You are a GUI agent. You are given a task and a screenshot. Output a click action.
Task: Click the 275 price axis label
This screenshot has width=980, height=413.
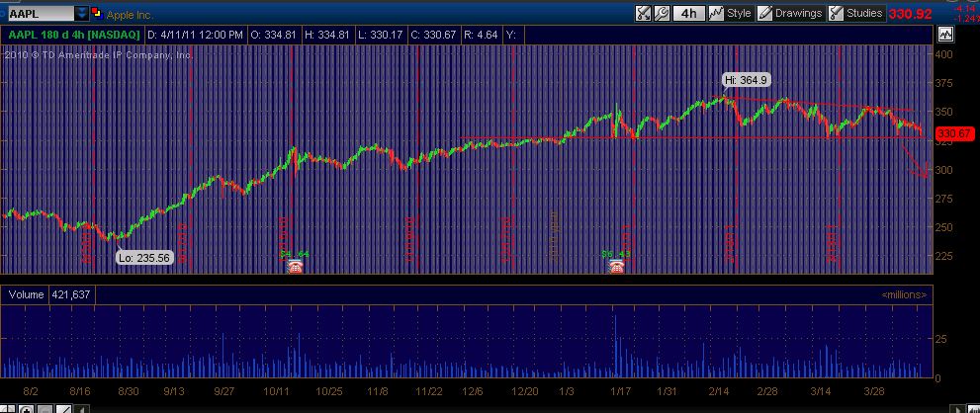tap(944, 199)
